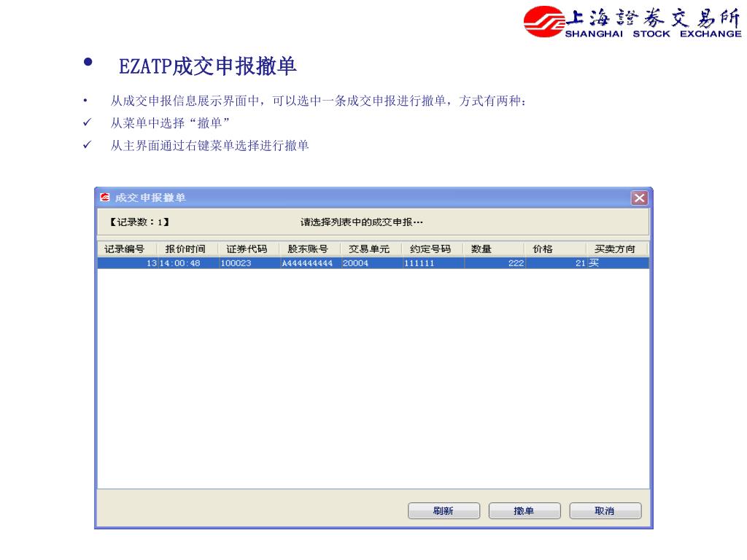This screenshot has width=747, height=560.
Task: Click trading unit cell 20004
Action: click(371, 263)
